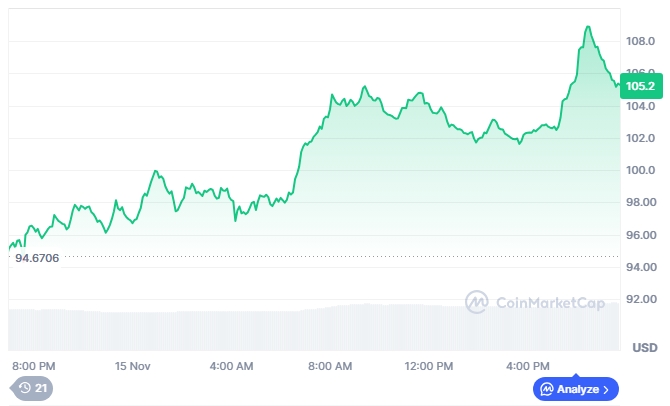Screen dimensions: 670x406
Task: Click the 94.6706 opening price label
Action: [x=37, y=258]
